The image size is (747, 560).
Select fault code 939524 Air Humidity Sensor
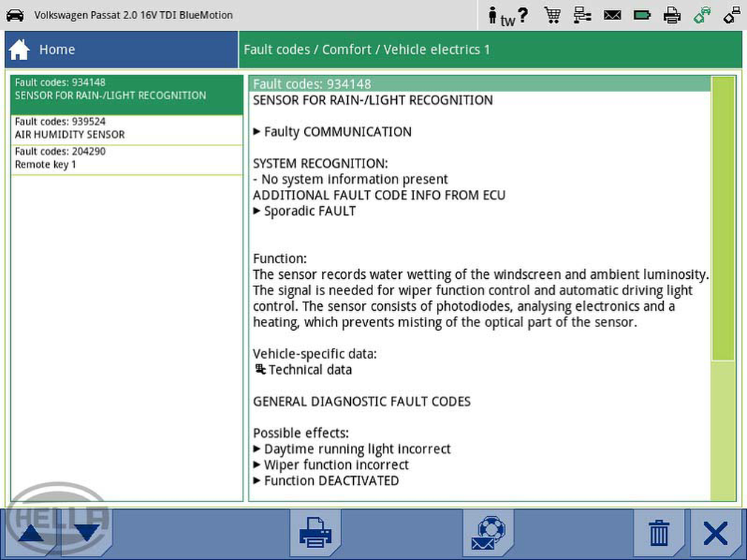tap(126, 128)
